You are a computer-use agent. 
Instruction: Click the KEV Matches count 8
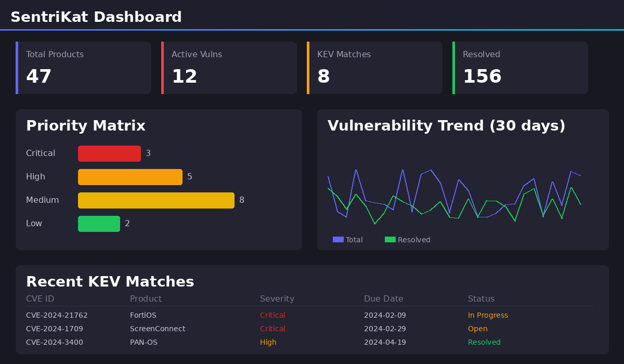point(323,77)
